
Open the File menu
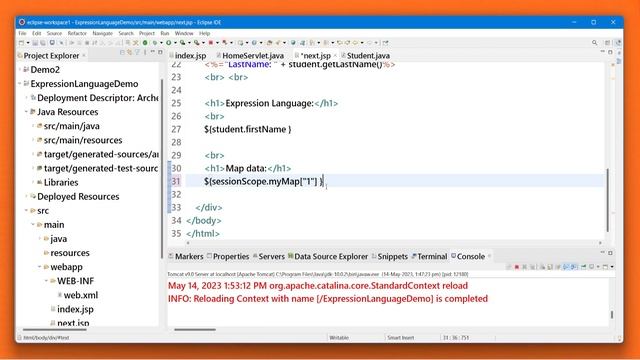(22, 33)
